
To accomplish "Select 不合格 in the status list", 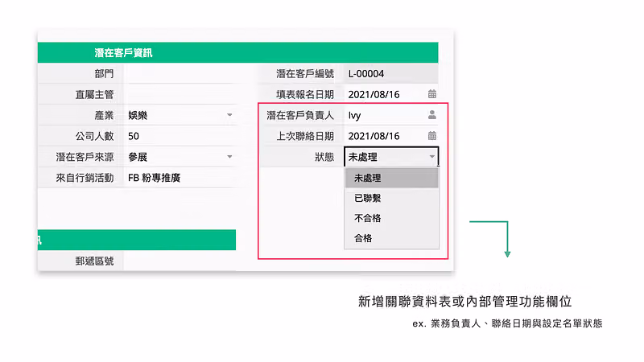I will coord(392,218).
